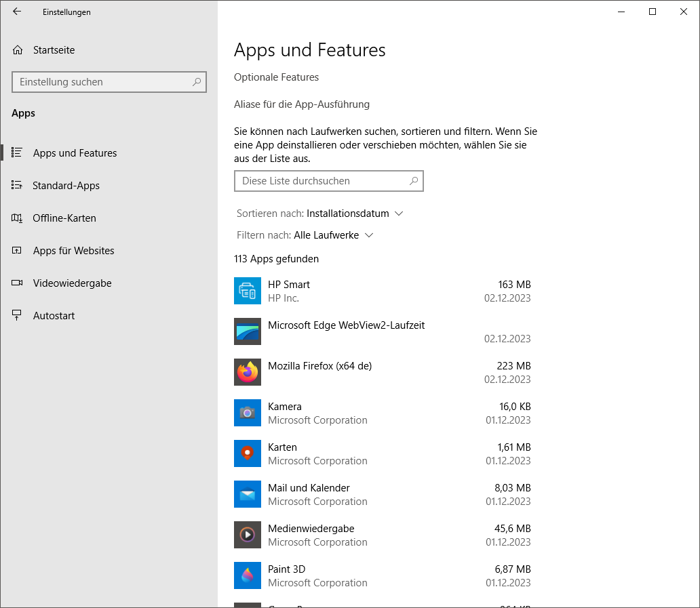Select the HP Smart app icon
The width and height of the screenshot is (700, 608).
coord(248,291)
